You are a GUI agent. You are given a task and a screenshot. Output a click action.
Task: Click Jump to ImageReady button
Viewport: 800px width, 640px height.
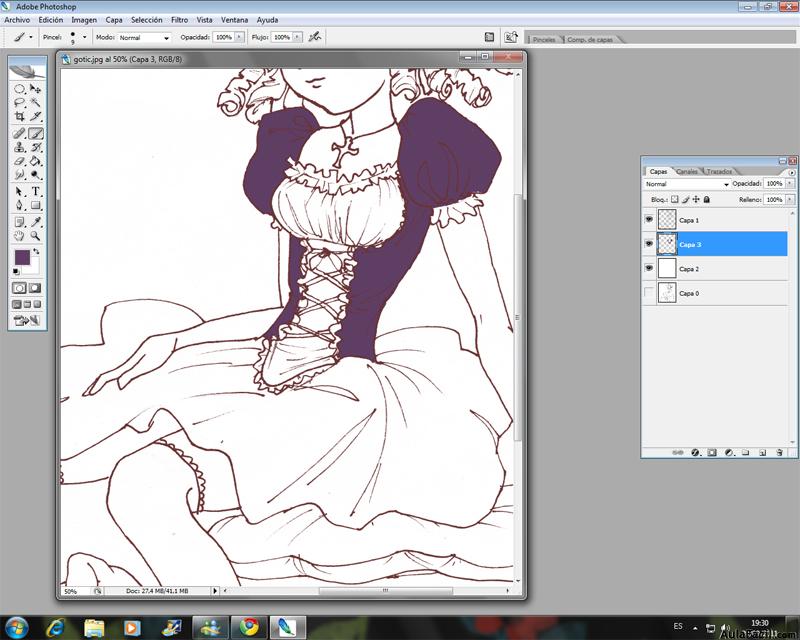[x=27, y=321]
